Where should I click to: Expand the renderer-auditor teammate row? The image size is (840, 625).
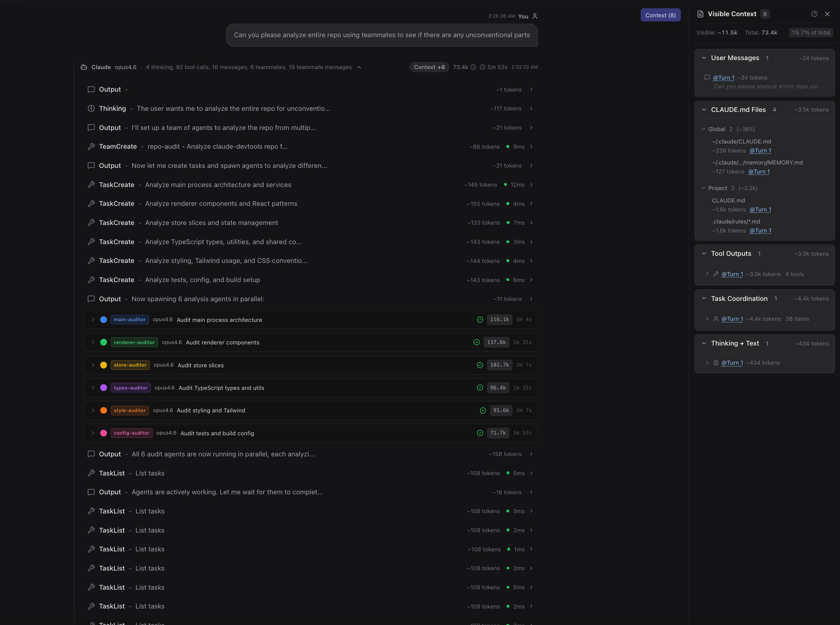point(93,343)
